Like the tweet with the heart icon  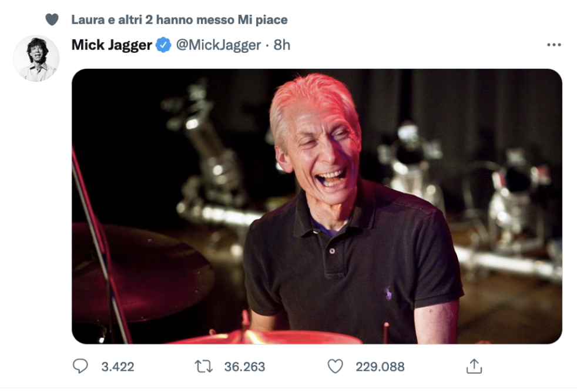(x=335, y=367)
